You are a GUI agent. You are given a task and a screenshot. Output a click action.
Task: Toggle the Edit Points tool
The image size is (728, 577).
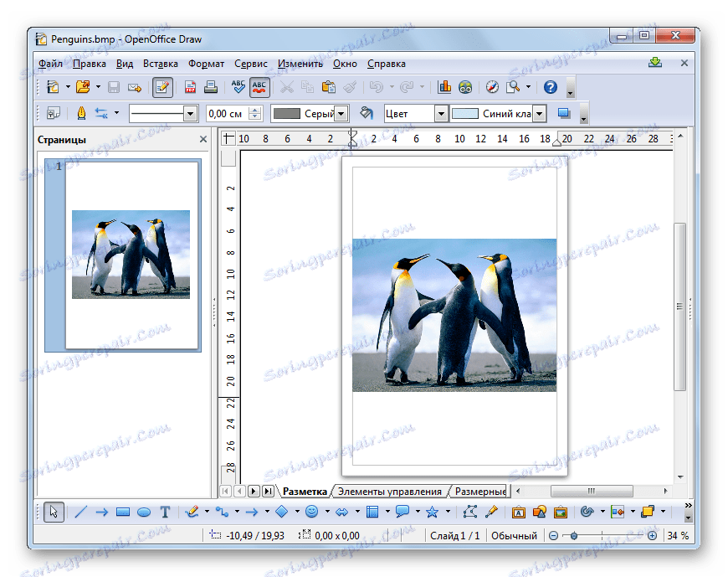tap(470, 512)
